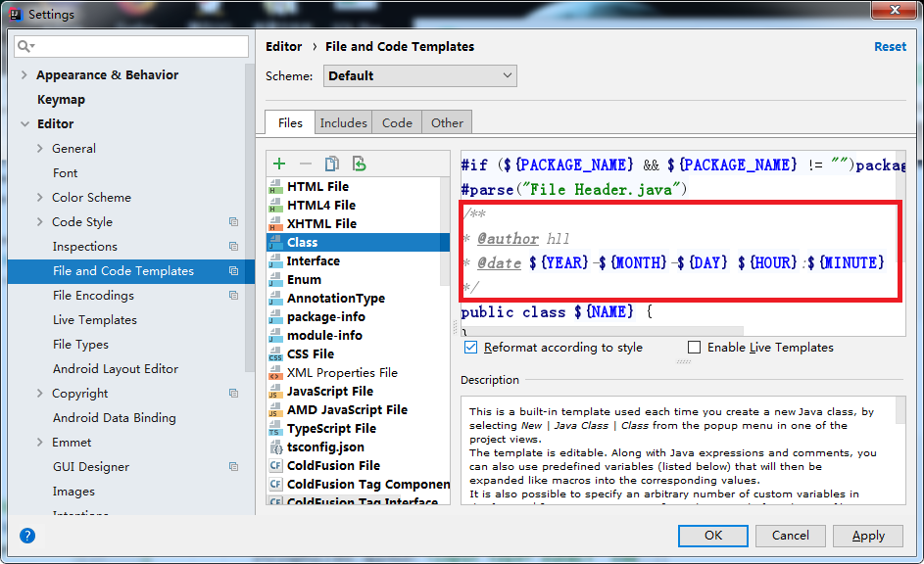Click the tsconfig.json template icon
The width and height of the screenshot is (924, 564).
click(x=275, y=447)
